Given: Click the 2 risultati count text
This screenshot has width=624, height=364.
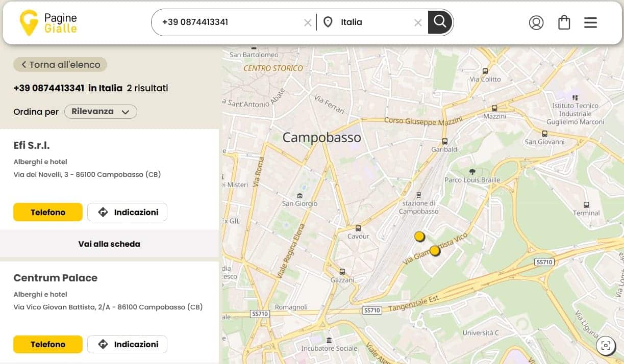Looking at the screenshot, I should tap(147, 88).
